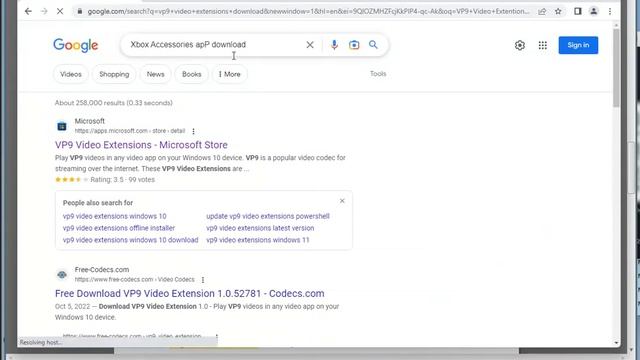Open the share page icon in address bar
Viewport: 640px width, 360px height.
[542, 11]
